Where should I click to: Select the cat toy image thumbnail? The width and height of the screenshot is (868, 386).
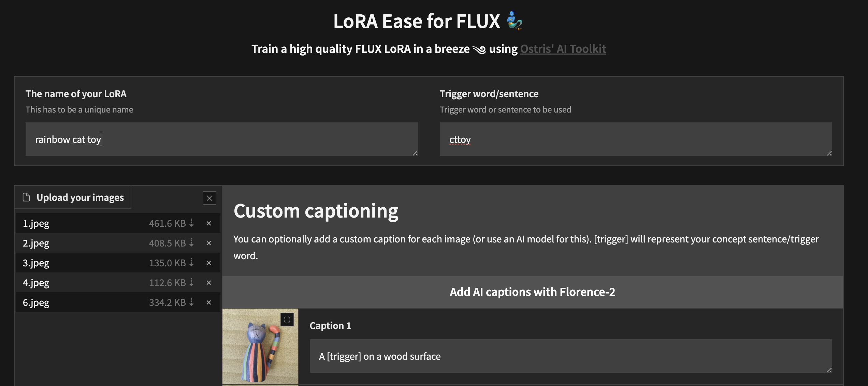click(261, 346)
